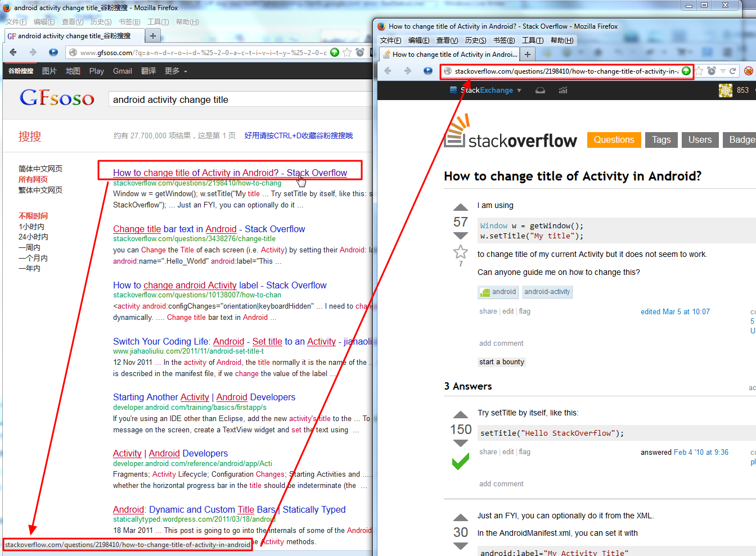Expand the 更多 dropdown in GFsoso nav bar
The width and height of the screenshot is (756, 556).
[176, 71]
